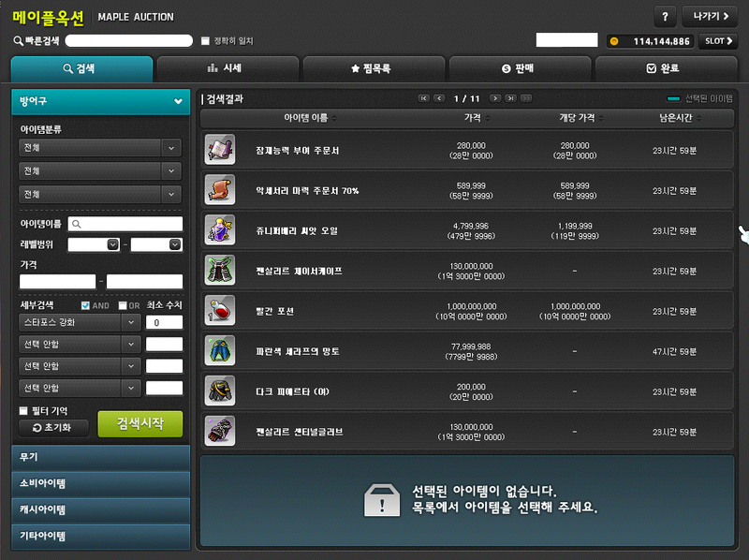Expand the 소비아이템 category
Screen dimensions: 749x560
[101, 483]
